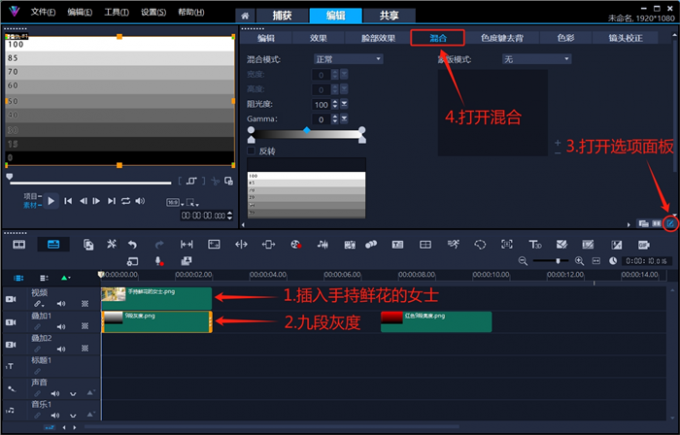Open the options panel icon at bottom right
The image size is (680, 435).
pos(670,223)
